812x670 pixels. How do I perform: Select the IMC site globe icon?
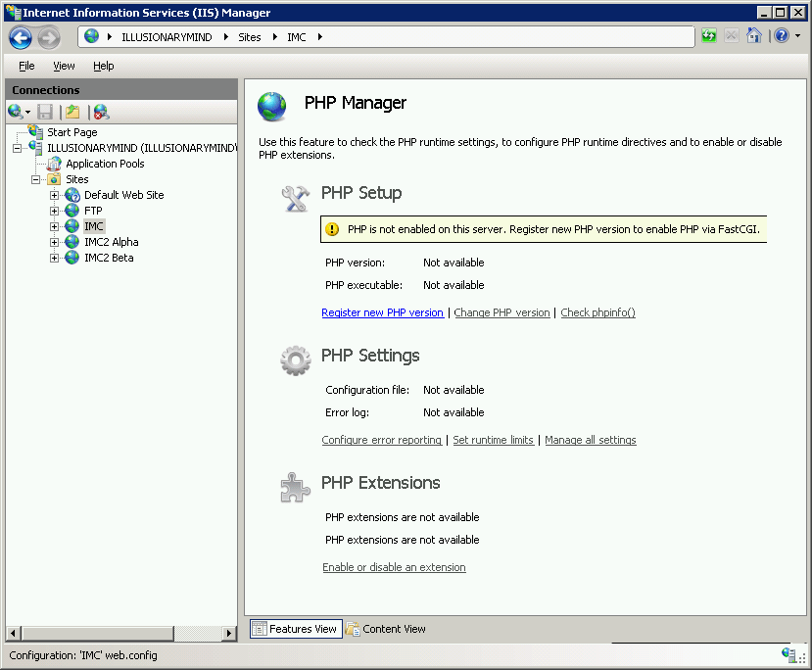tap(72, 226)
